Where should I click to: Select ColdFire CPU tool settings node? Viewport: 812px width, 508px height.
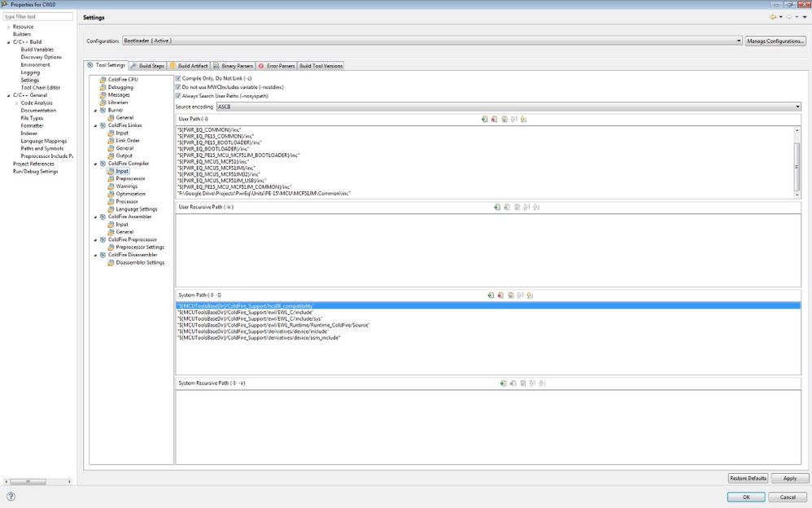[x=123, y=80]
